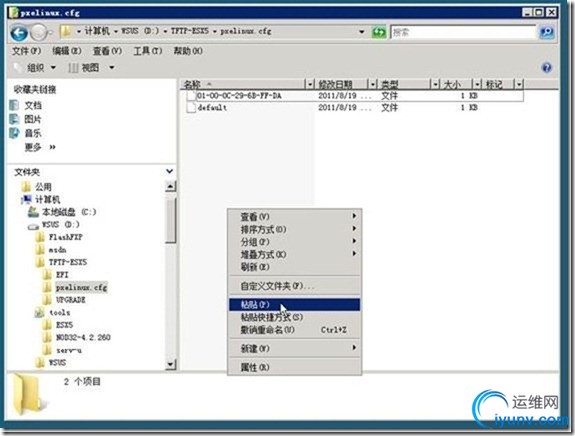This screenshot has width=575, height=436.
Task: Open 分组(P) submenu in context menu
Action: pyautogui.click(x=294, y=242)
